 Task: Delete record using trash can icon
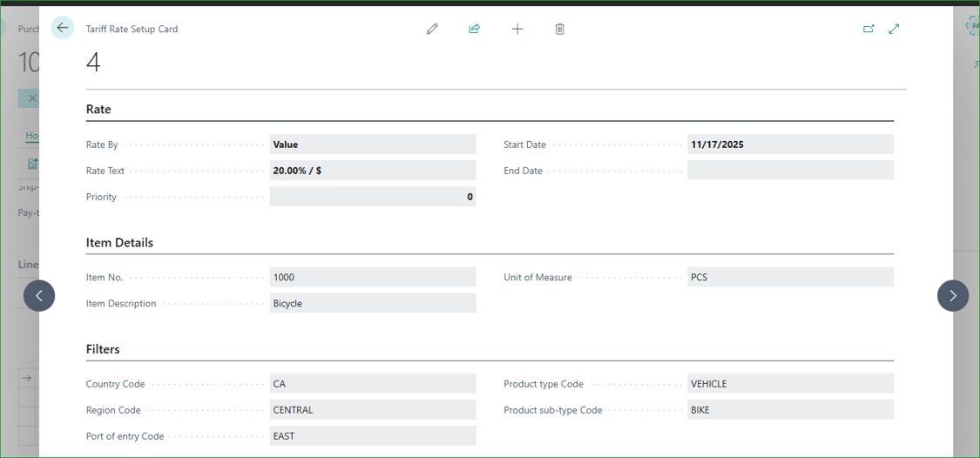point(560,29)
